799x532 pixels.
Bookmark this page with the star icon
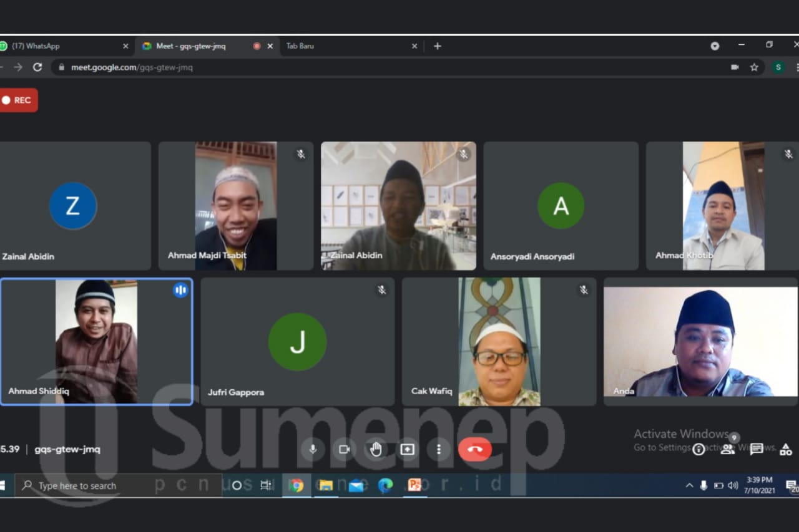pos(754,67)
